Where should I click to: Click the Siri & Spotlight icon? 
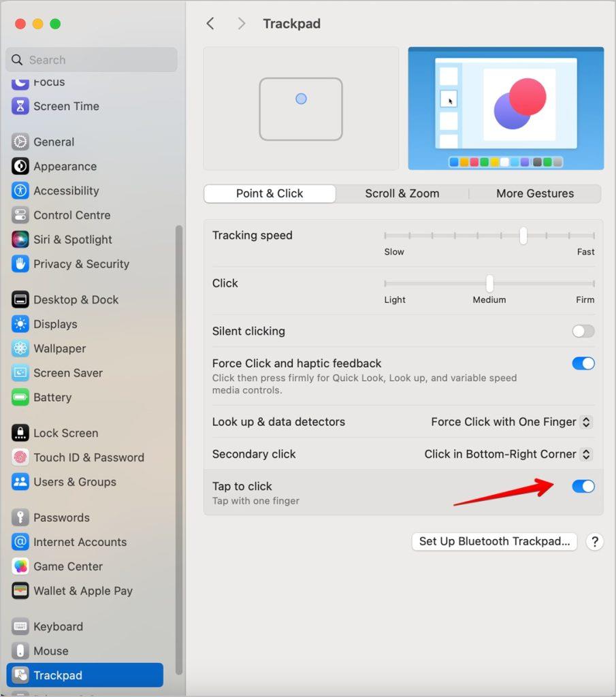tap(20, 240)
